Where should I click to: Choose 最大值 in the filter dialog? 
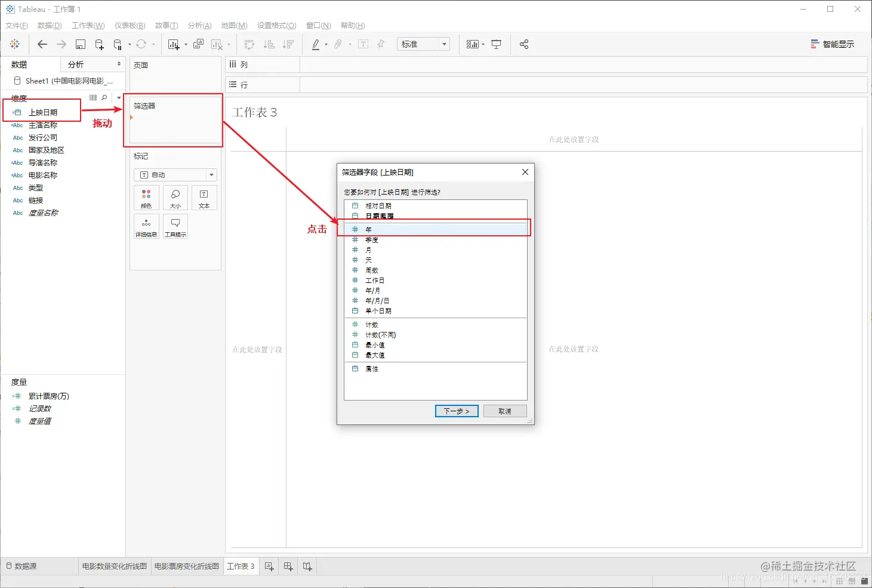coord(436,355)
